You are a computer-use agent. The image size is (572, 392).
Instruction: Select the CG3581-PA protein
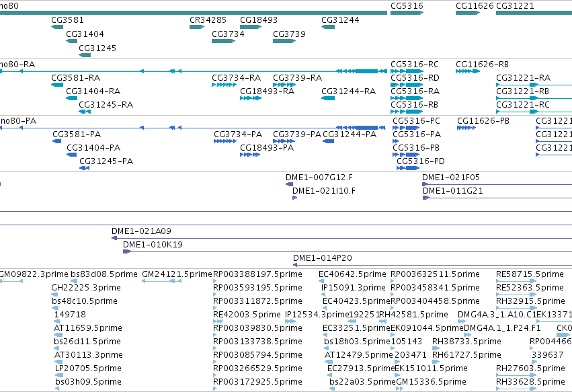57,141
